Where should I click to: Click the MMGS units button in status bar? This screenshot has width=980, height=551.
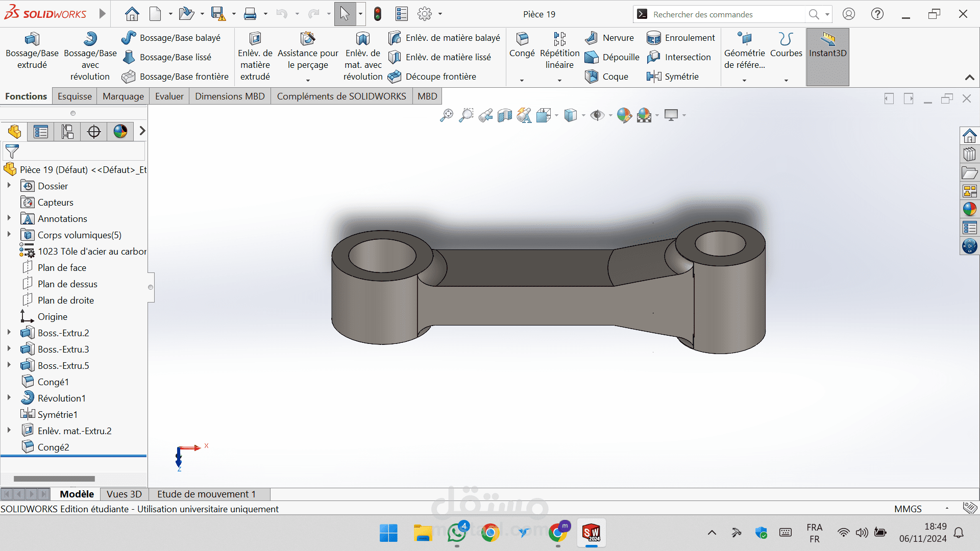point(908,509)
